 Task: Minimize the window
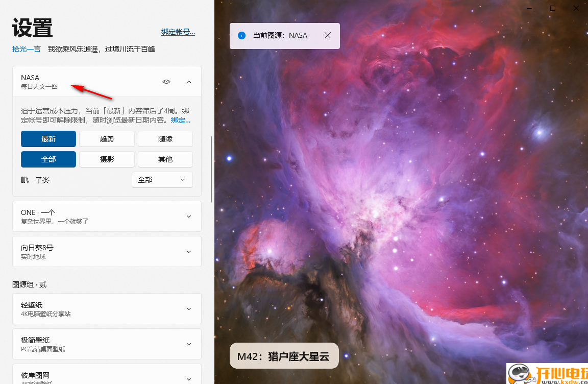pos(529,8)
